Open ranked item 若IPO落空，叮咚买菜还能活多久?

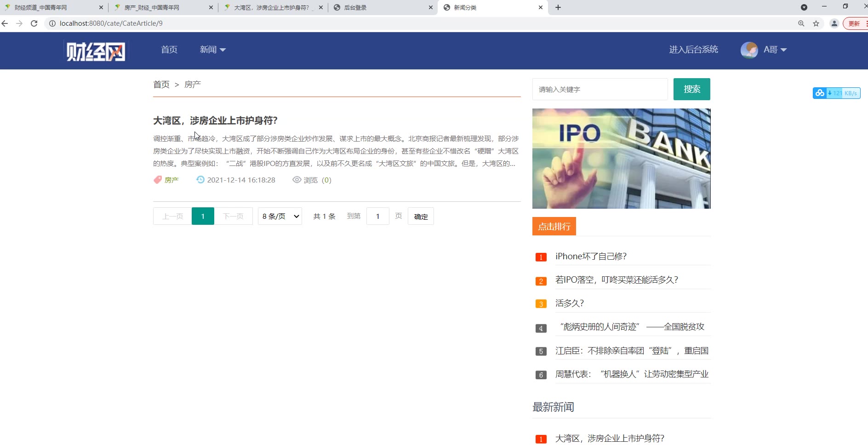click(x=617, y=280)
